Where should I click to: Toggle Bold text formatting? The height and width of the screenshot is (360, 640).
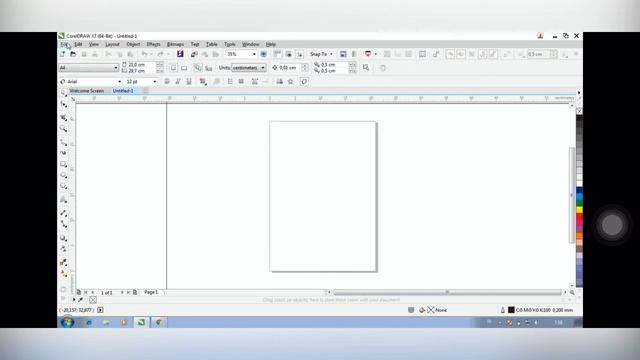[x=167, y=82]
